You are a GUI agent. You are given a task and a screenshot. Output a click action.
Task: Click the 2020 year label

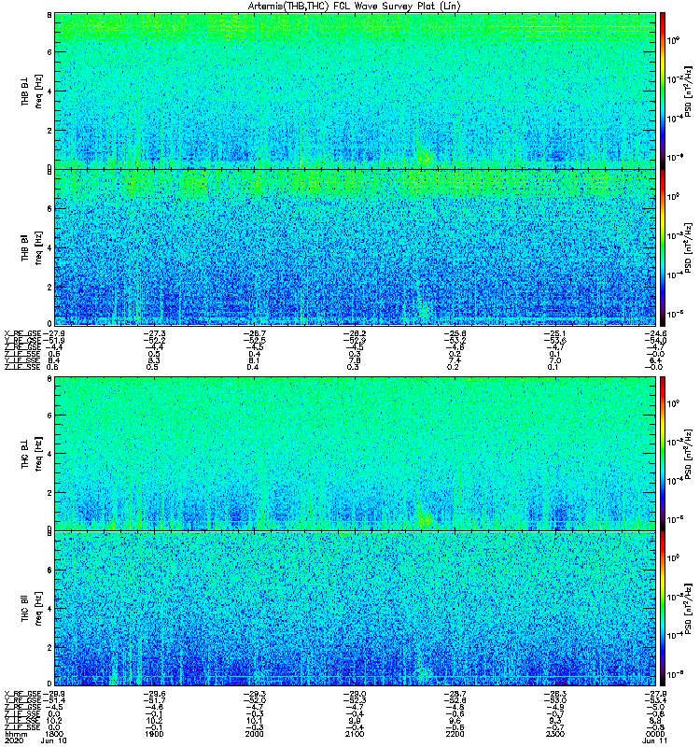tap(13, 740)
